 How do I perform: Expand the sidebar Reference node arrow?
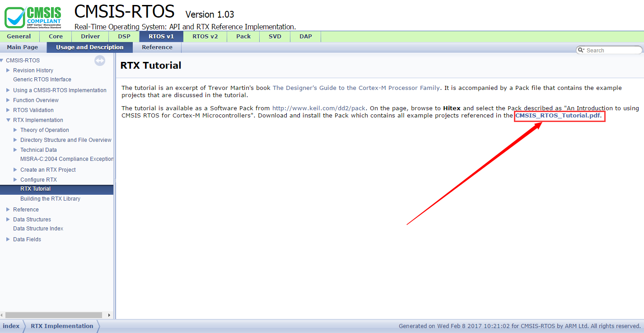(8, 209)
